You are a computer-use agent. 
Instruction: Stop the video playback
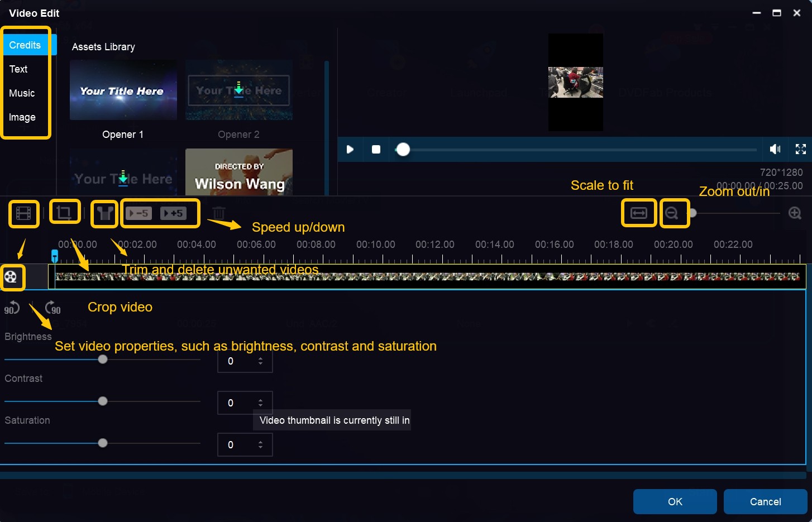coord(376,150)
